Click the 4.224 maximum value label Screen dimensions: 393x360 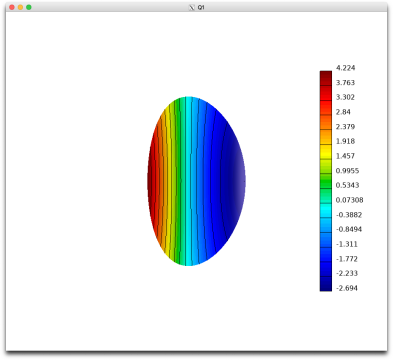click(x=345, y=68)
